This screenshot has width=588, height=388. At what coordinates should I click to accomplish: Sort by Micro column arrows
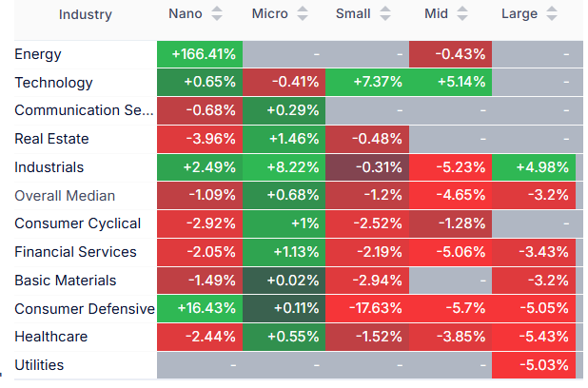[x=303, y=14]
